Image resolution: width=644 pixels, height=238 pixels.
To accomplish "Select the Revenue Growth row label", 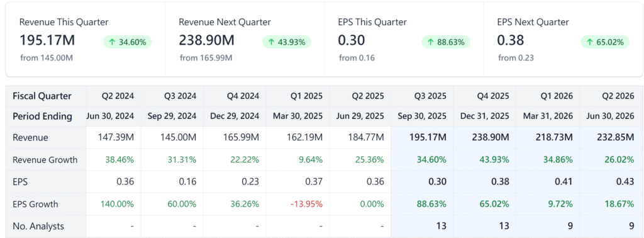I will pos(45,160).
